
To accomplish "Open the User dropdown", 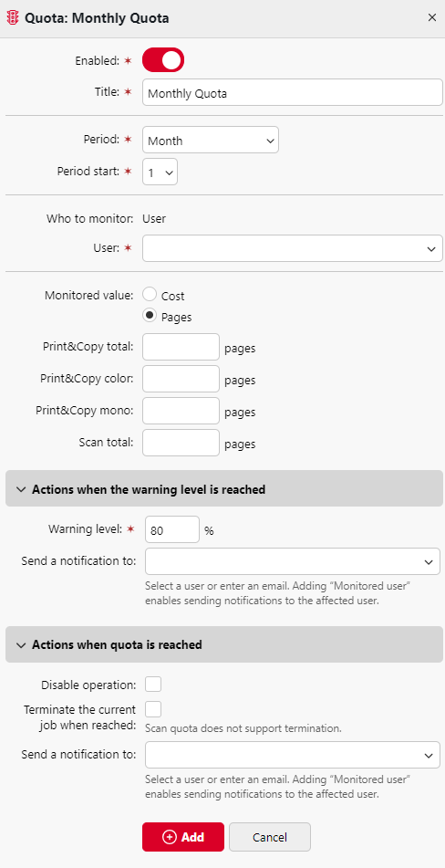I will (x=293, y=248).
